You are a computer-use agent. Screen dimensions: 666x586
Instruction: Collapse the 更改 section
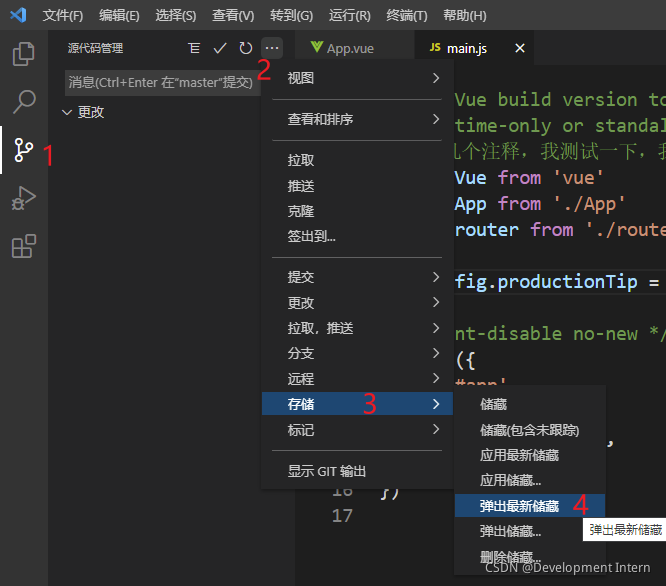(83, 112)
